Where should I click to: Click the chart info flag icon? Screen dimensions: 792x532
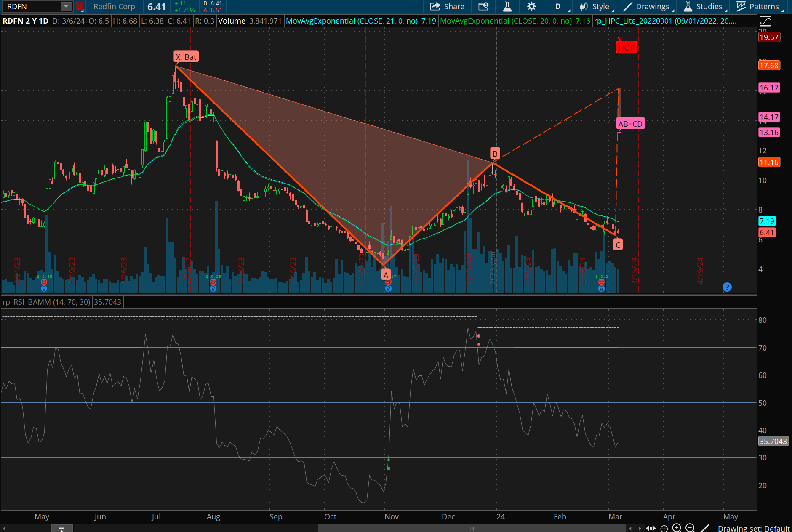(483, 7)
